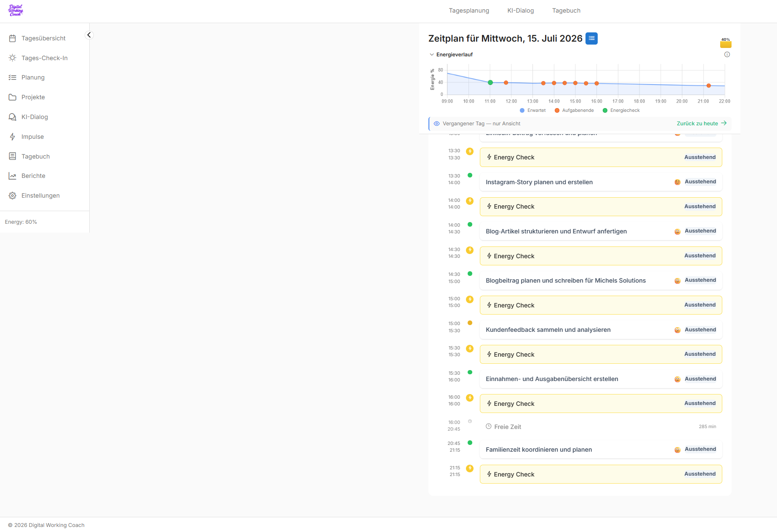This screenshot has width=777, height=532.
Task: Click the yellow lightning marker at 14:00
Action: point(470,201)
